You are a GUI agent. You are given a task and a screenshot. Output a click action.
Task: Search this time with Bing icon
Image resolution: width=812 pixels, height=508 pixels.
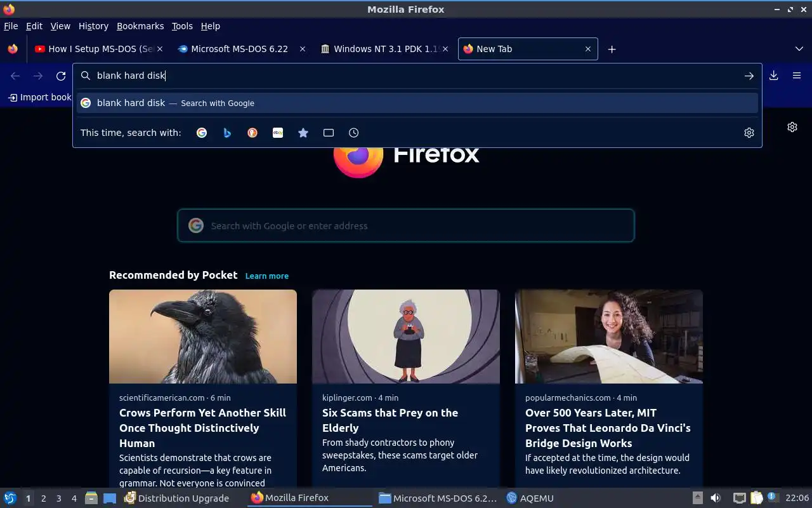227,133
